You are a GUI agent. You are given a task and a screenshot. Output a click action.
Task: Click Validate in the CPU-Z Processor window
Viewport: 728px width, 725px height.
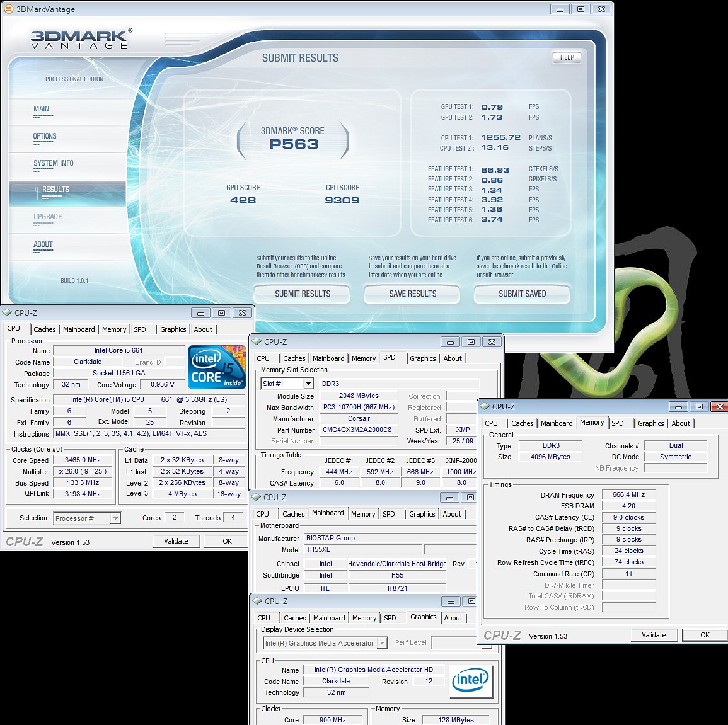[176, 541]
